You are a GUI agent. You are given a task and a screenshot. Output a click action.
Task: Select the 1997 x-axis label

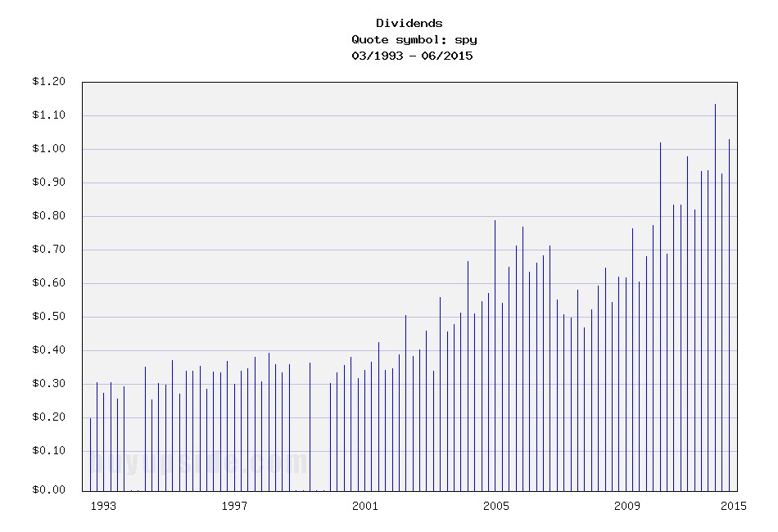234,506
